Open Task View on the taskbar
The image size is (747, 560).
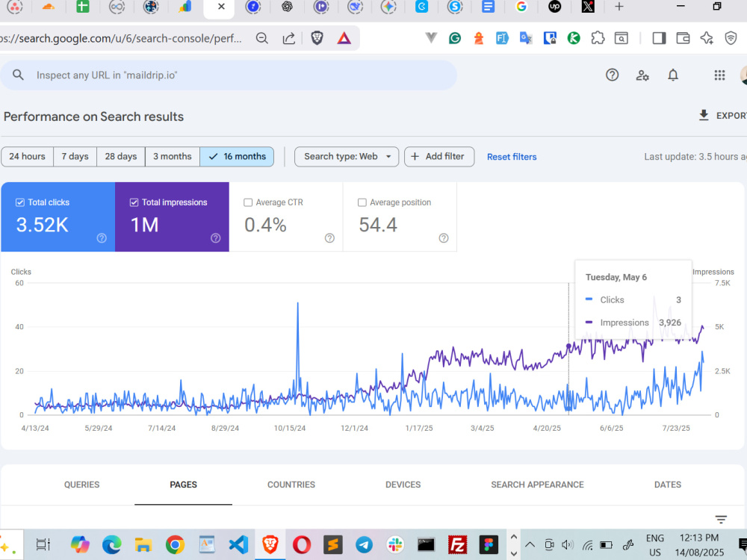(43, 544)
